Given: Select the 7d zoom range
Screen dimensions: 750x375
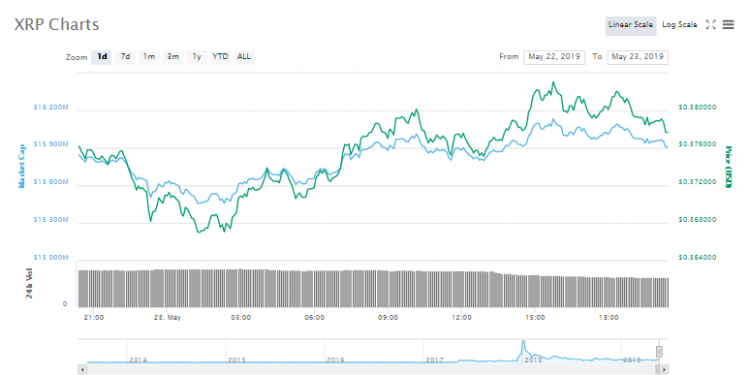Looking at the screenshot, I should tap(125, 57).
